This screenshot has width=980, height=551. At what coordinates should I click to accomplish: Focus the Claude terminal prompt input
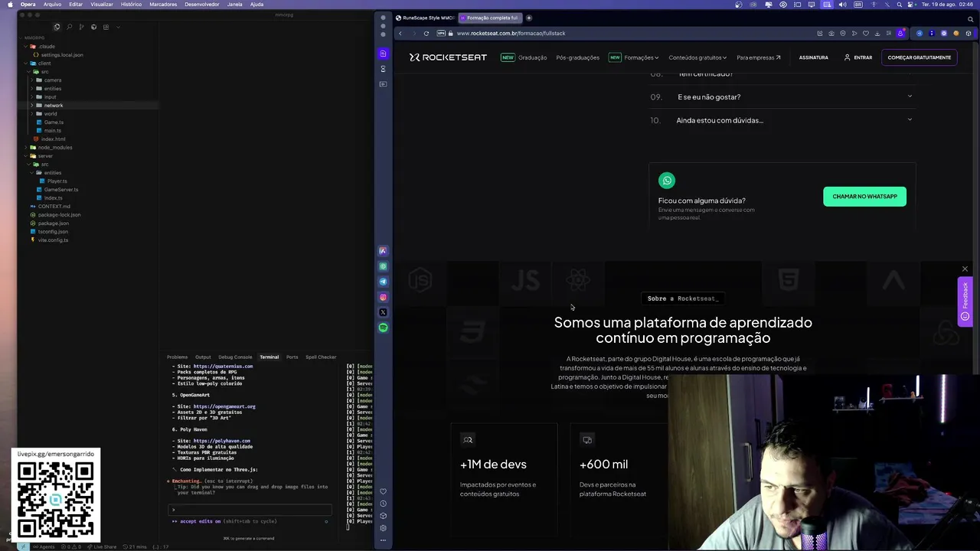click(x=251, y=509)
